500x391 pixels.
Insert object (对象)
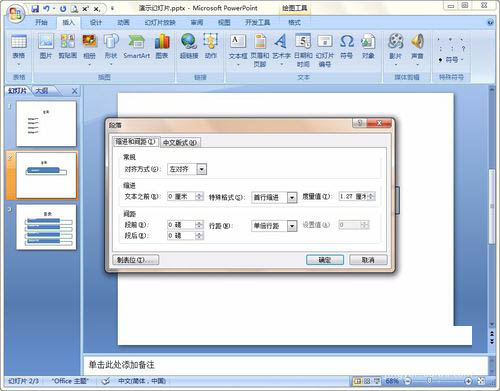368,47
